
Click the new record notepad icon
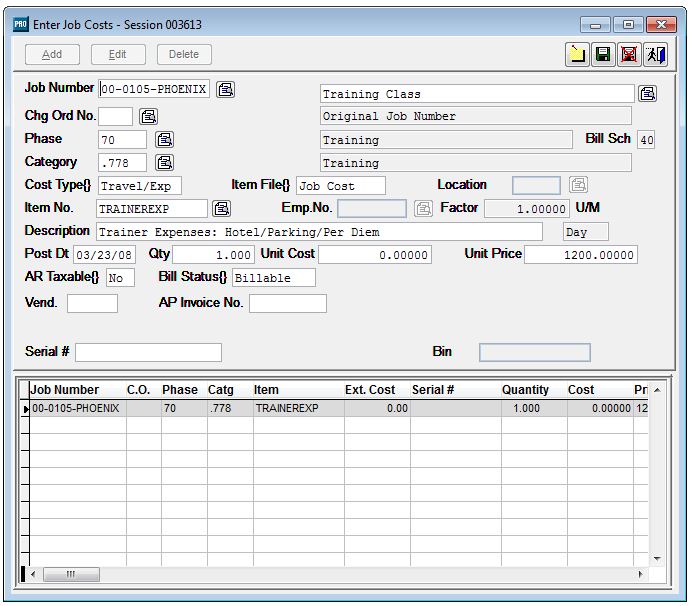577,54
